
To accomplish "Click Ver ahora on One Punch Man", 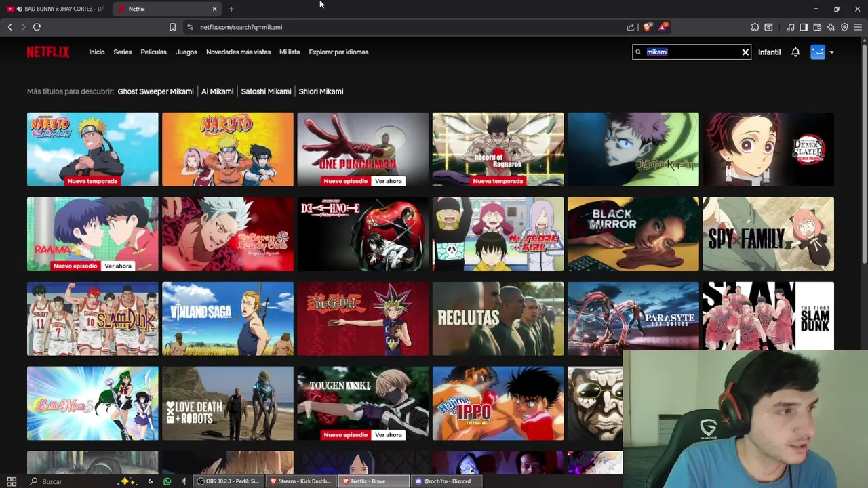I will 389,181.
